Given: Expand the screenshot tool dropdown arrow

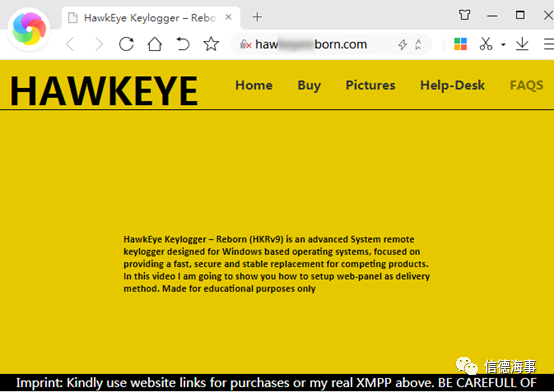Looking at the screenshot, I should pos(503,45).
